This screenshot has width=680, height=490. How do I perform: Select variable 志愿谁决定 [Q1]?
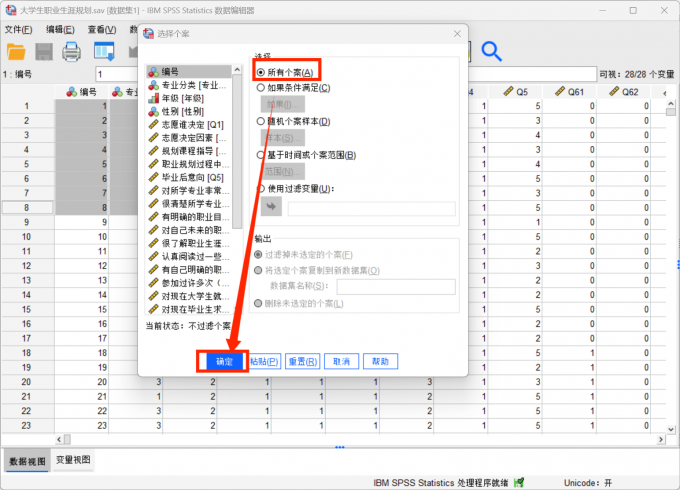click(189, 125)
